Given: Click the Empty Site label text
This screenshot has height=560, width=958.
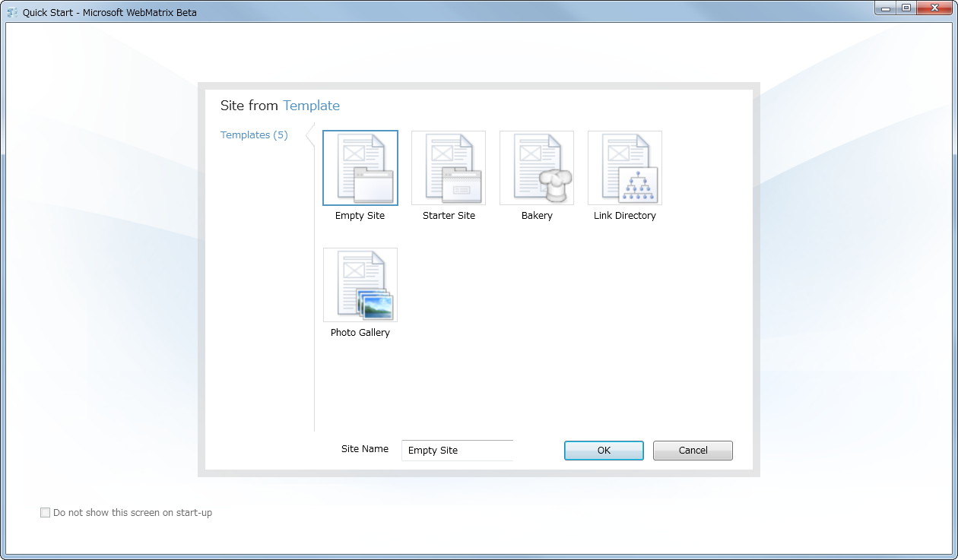Looking at the screenshot, I should (360, 216).
